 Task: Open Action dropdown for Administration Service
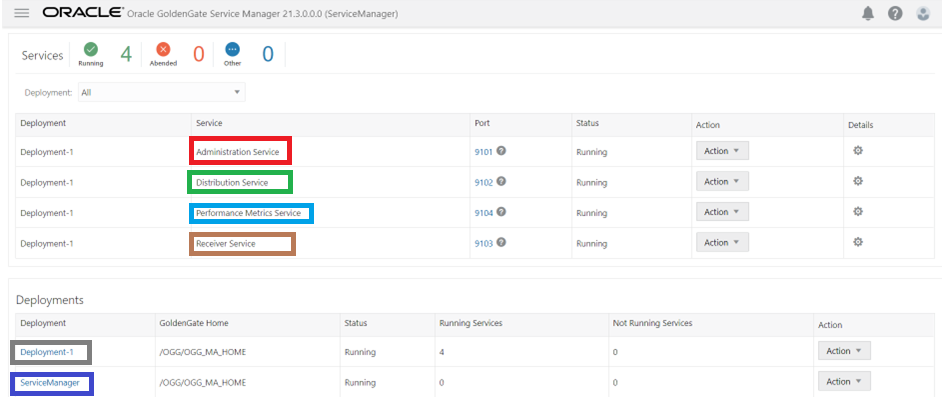[x=722, y=151]
